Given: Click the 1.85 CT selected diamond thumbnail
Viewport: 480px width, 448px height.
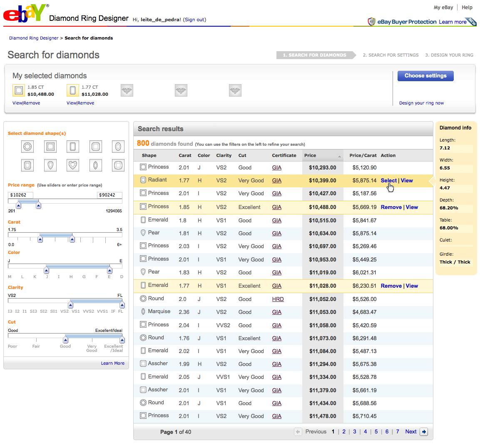Looking at the screenshot, I should (x=19, y=90).
